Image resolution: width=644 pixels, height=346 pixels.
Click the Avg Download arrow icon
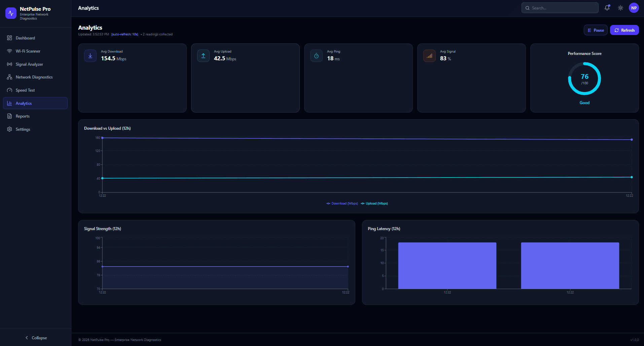90,56
